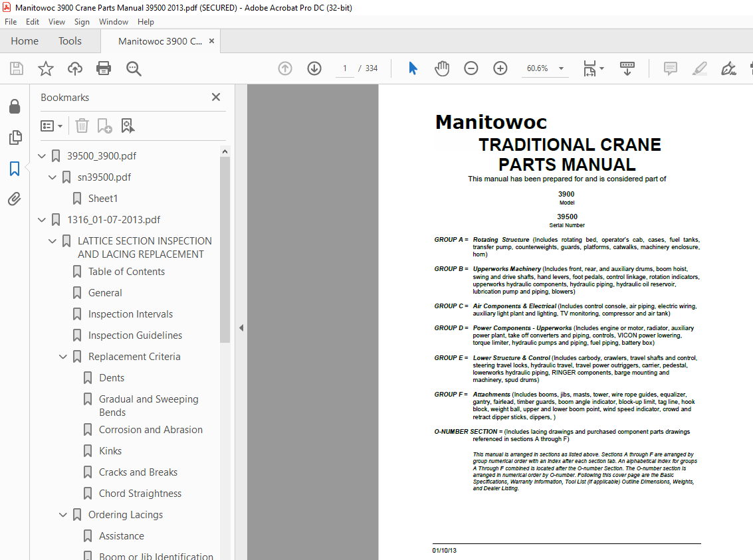
Task: Open the Help menu
Action: (x=146, y=22)
